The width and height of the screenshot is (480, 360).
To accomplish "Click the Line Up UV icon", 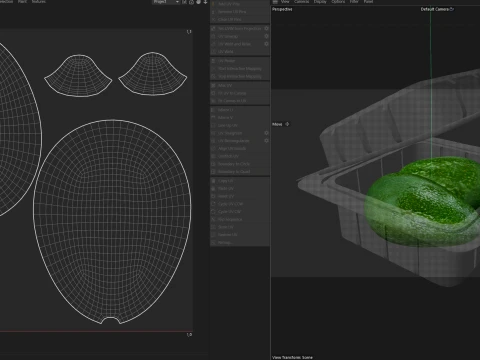I will [214, 125].
